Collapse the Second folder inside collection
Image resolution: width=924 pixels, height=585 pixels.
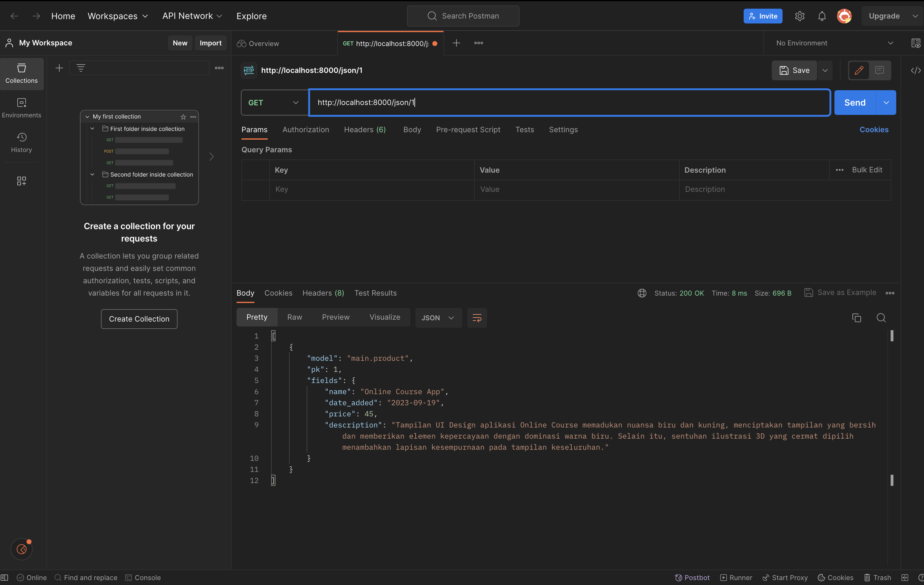pyautogui.click(x=92, y=174)
